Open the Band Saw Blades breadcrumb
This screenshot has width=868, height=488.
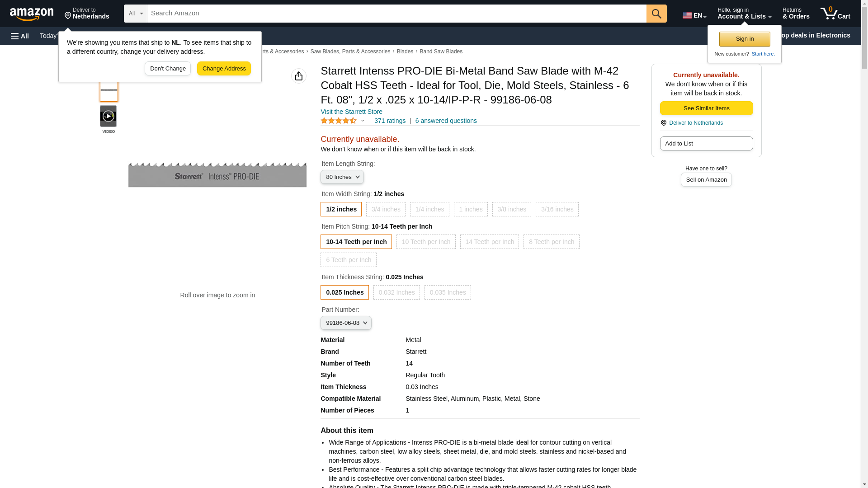[441, 52]
